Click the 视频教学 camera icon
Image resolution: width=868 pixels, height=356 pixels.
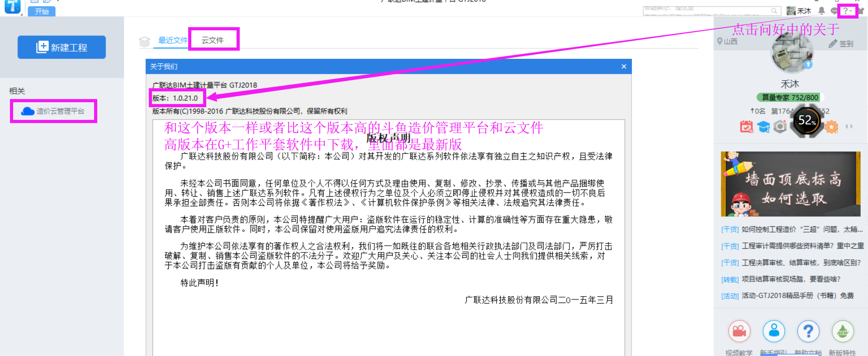[739, 332]
